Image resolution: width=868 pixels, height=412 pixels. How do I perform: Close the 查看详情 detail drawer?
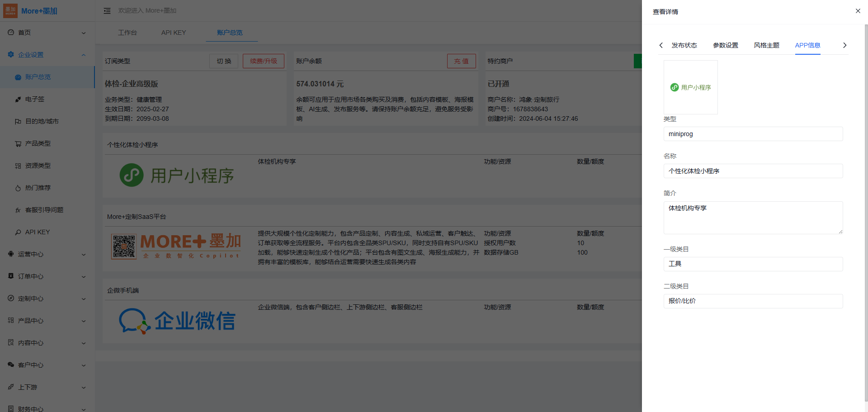pos(858,11)
